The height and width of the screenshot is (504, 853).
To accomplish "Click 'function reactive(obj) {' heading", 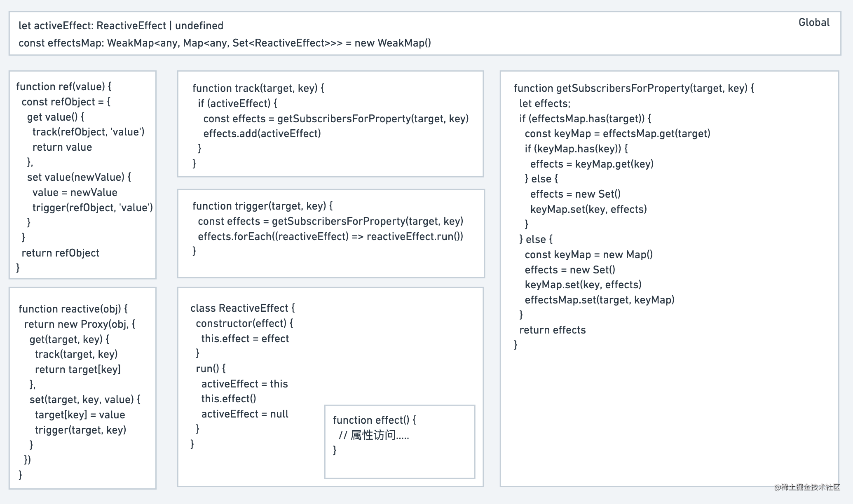I will pos(73,309).
